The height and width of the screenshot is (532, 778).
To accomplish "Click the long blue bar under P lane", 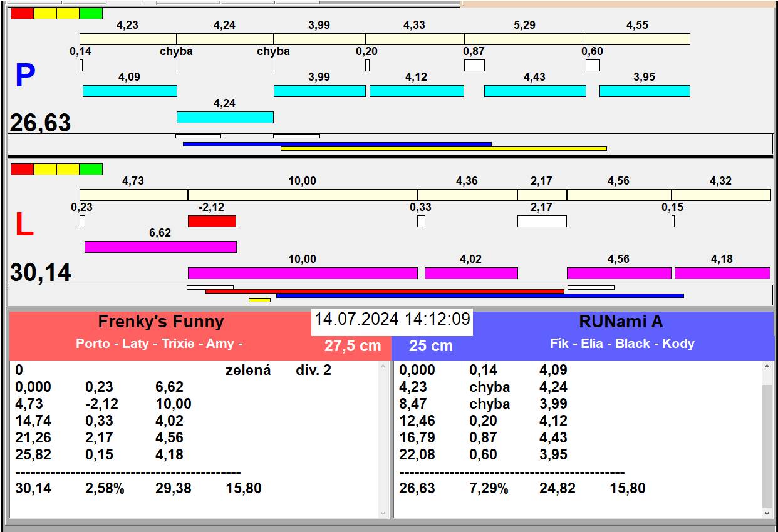I will 337,144.
